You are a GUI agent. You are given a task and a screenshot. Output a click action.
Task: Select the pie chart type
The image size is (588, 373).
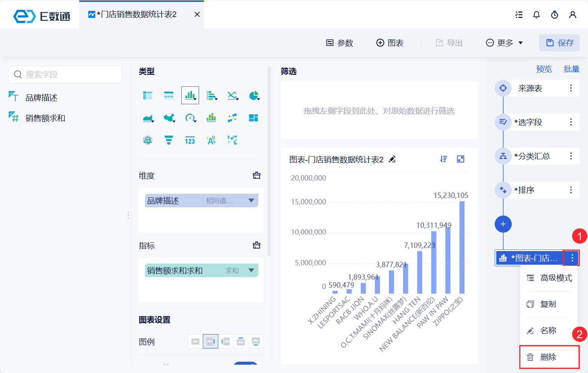coord(254,96)
